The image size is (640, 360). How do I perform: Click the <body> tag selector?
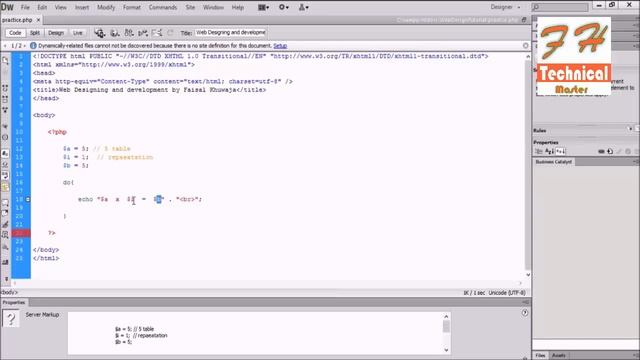pyautogui.click(x=9, y=292)
